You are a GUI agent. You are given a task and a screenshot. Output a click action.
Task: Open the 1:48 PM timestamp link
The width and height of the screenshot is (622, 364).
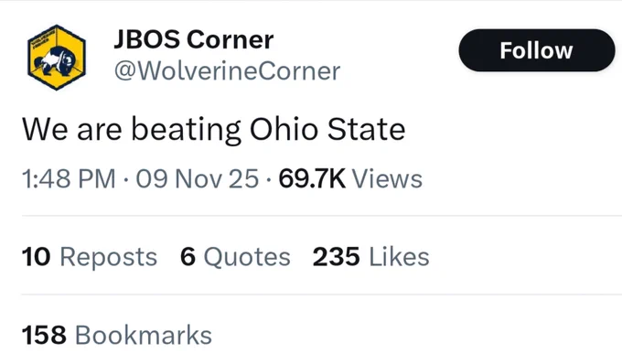click(69, 178)
